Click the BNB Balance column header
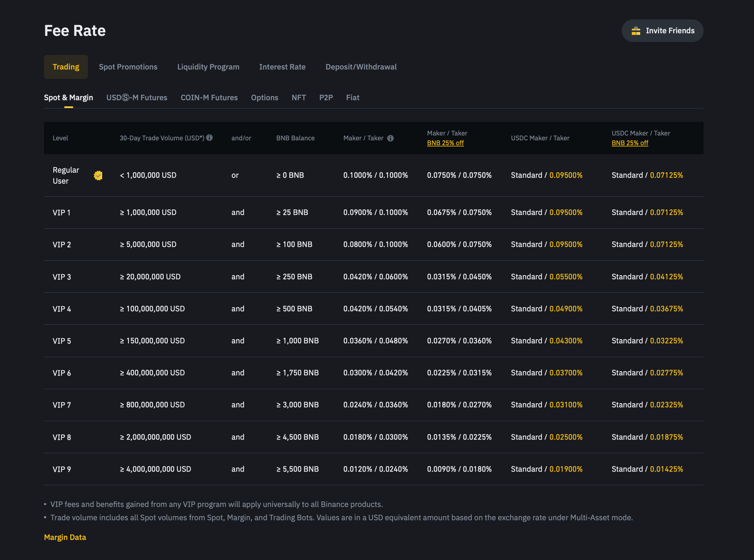The image size is (754, 560). pyautogui.click(x=295, y=138)
